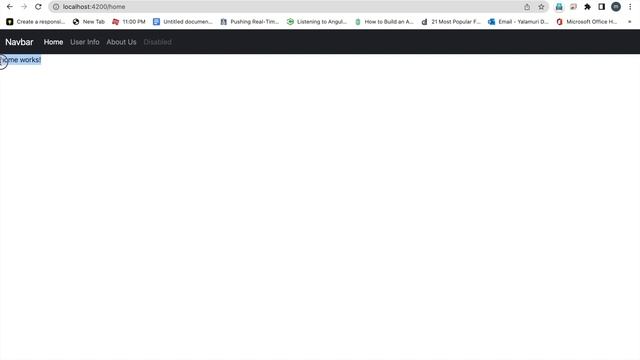Go forward to the next page
Screen dimensions: 640x360
click(24, 7)
